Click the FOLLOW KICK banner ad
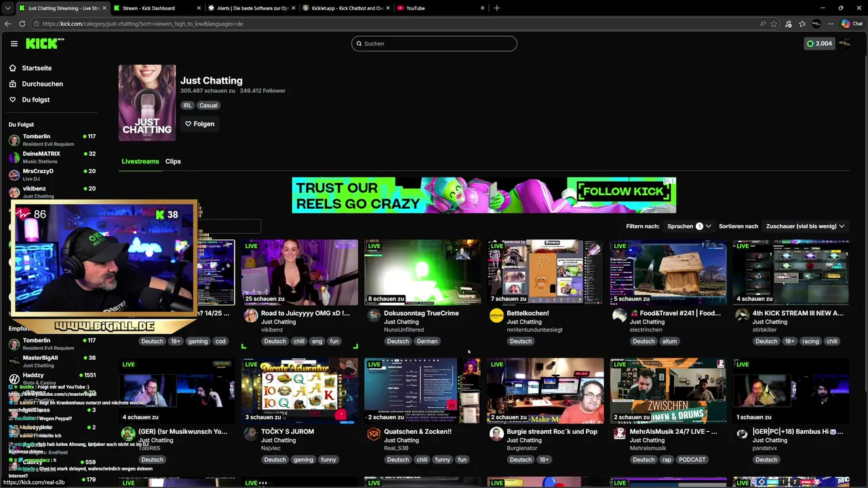Image resolution: width=868 pixels, height=488 pixels. [484, 195]
